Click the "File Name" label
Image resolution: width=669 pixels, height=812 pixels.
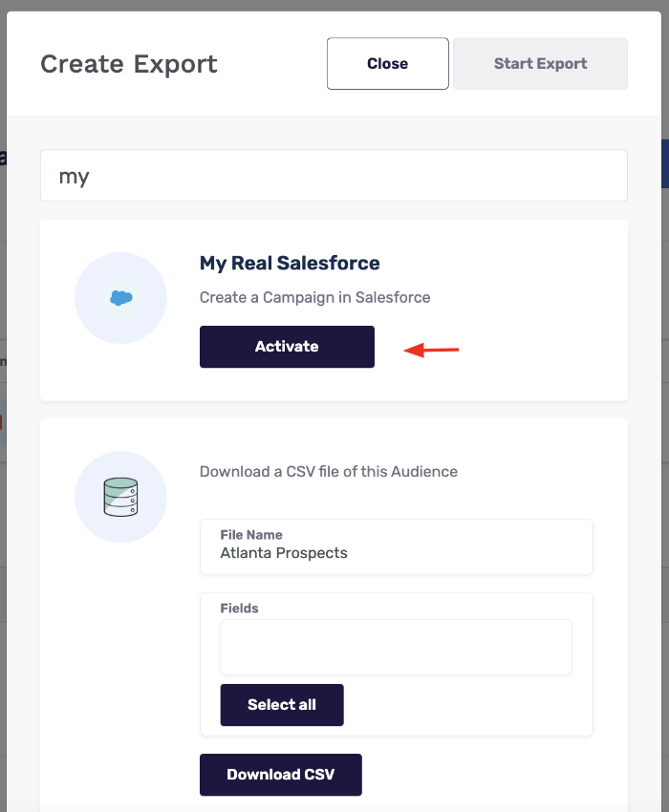[x=251, y=535]
